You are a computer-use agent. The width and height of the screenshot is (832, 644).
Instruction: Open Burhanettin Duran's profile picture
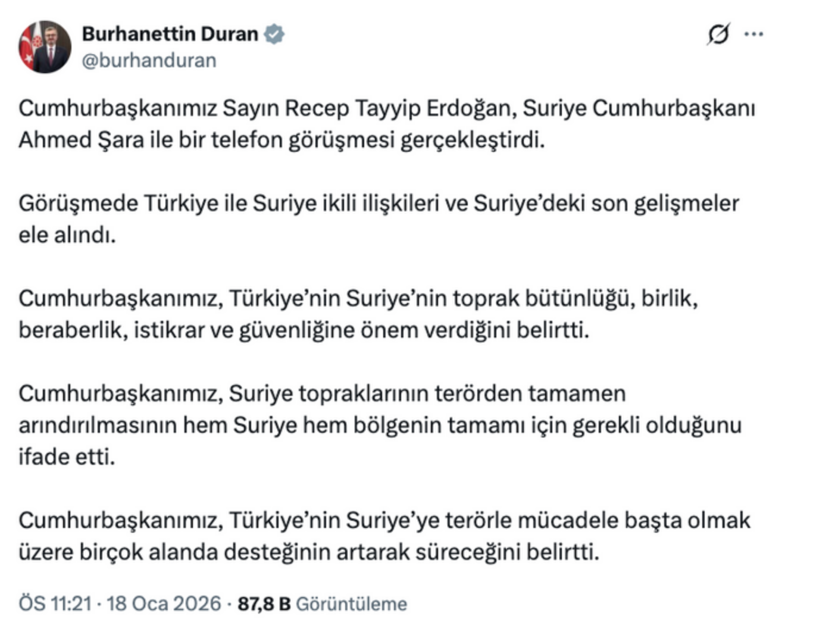pyautogui.click(x=45, y=47)
